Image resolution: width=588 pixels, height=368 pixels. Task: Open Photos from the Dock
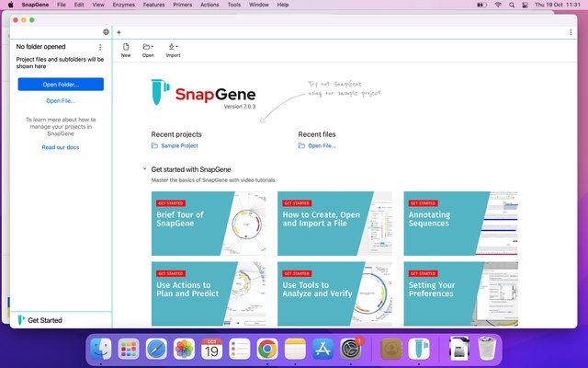click(x=184, y=349)
